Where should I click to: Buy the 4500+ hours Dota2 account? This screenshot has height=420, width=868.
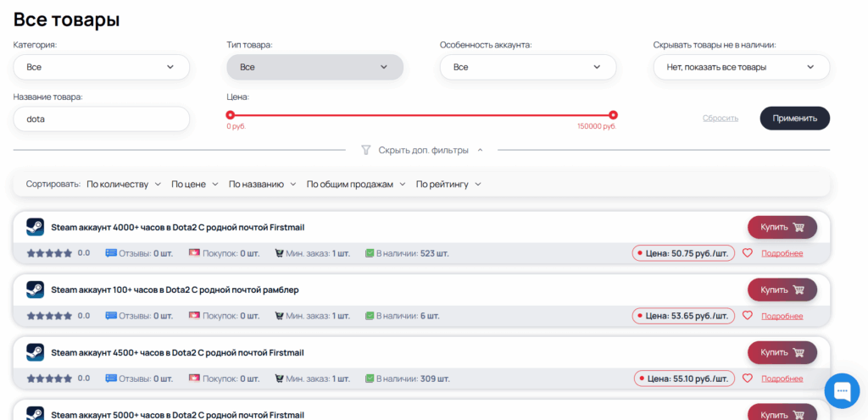(782, 352)
